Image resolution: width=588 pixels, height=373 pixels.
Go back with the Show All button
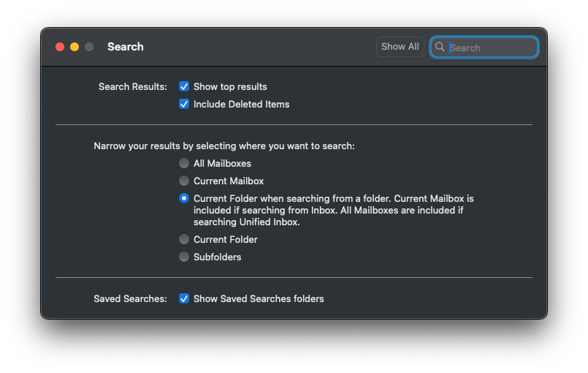400,47
